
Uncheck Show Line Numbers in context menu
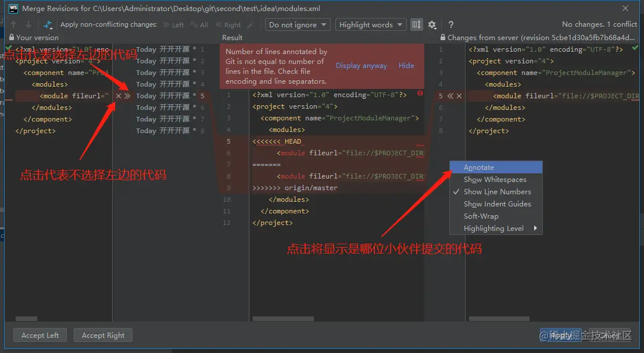[498, 191]
